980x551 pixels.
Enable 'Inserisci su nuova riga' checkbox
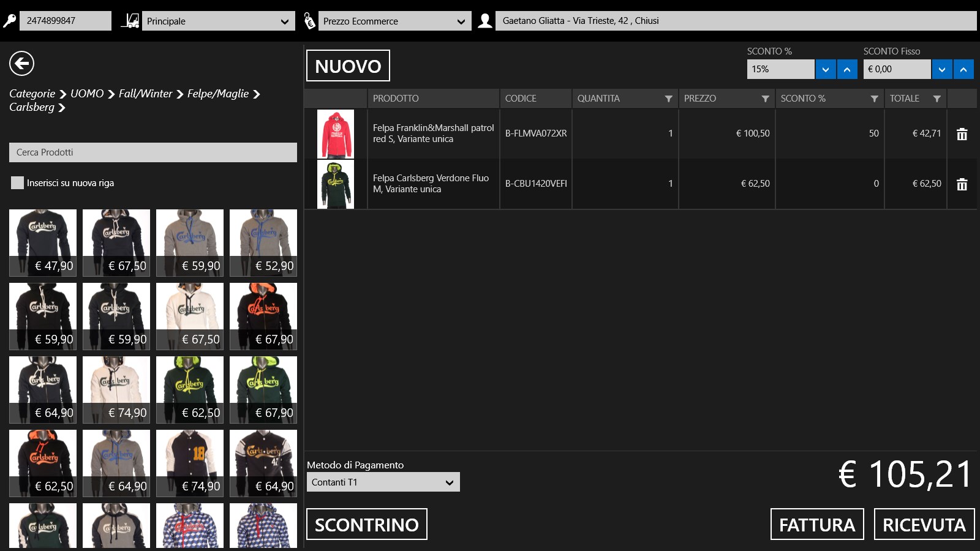[17, 182]
